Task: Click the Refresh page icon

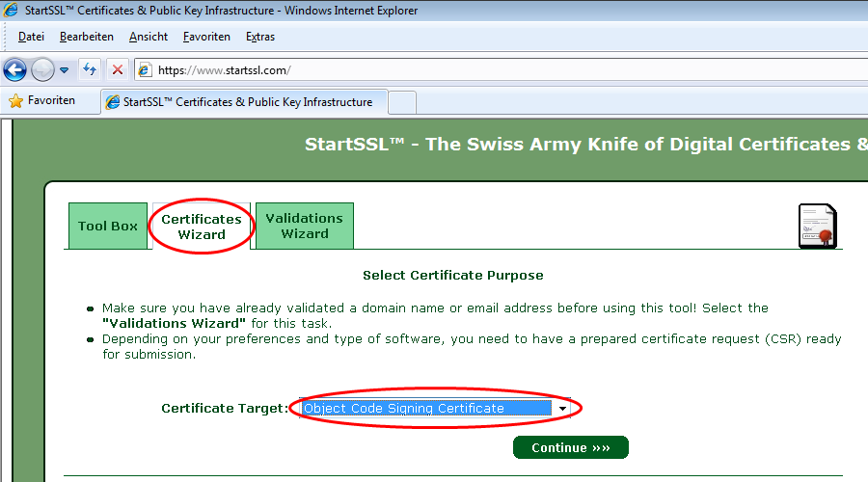Action: (90, 69)
